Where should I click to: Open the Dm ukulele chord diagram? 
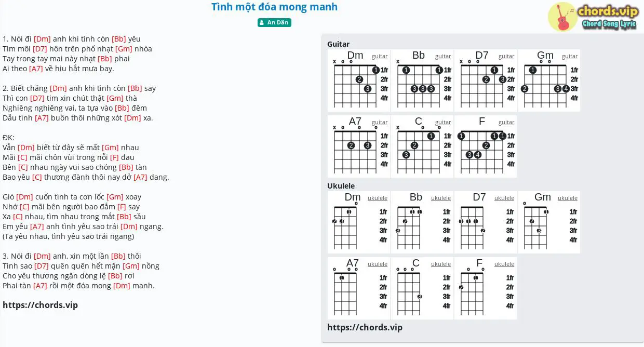(x=359, y=222)
